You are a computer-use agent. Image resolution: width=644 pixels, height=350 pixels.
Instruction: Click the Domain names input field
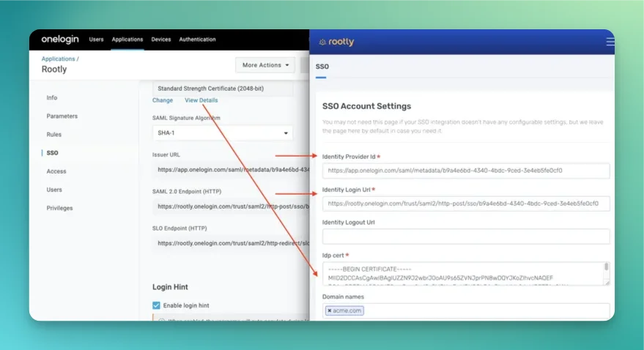pos(466,310)
